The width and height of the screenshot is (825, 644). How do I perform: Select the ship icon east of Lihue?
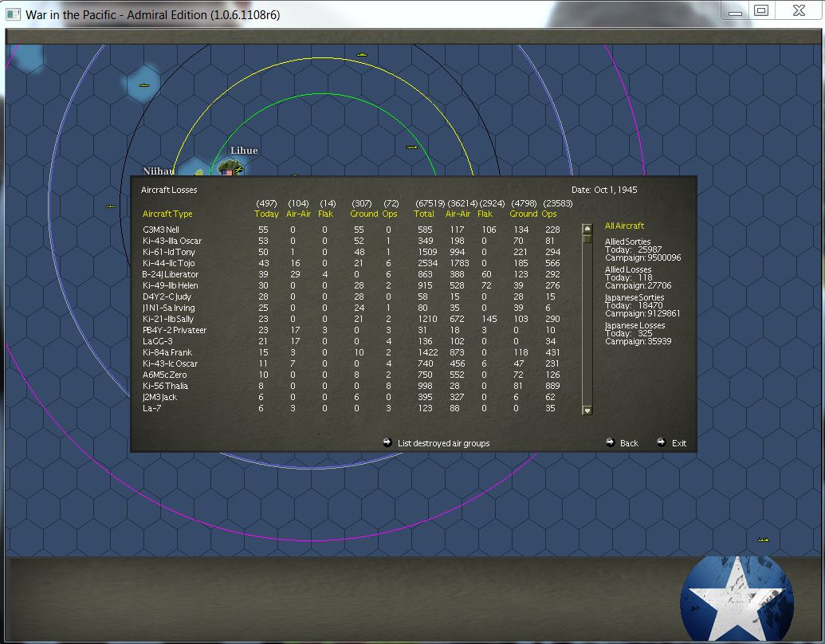(411, 147)
